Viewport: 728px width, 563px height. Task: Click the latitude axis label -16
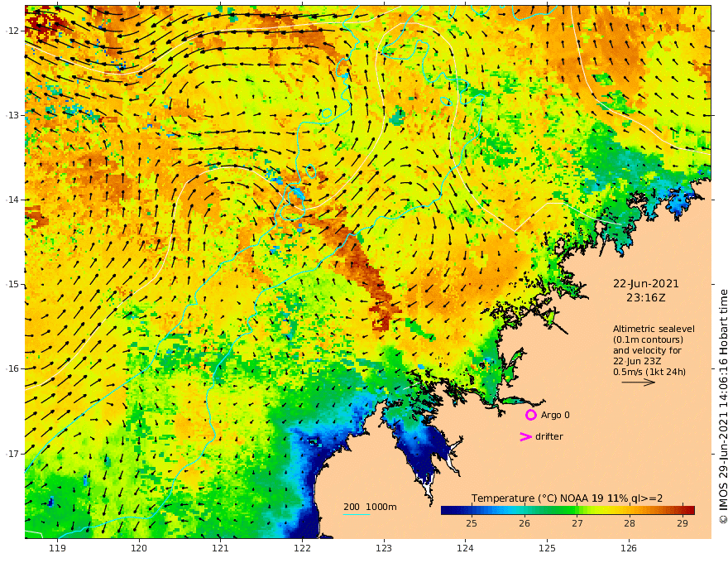tap(12, 368)
